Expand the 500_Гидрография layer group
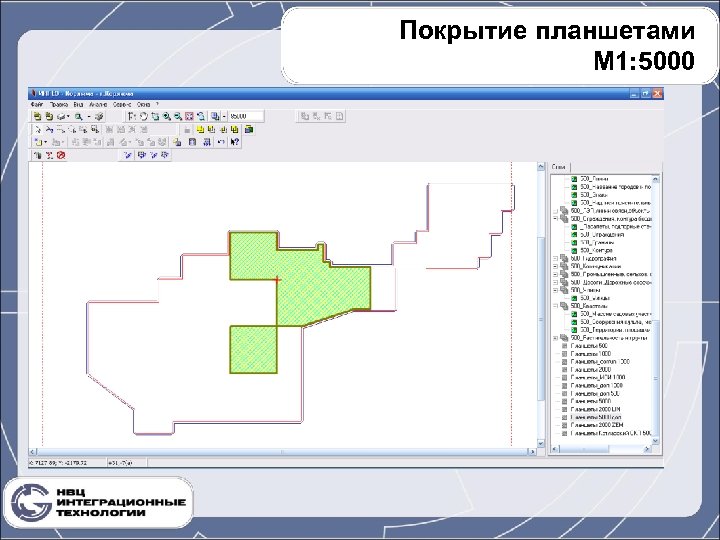The width and height of the screenshot is (720, 540). click(555, 259)
